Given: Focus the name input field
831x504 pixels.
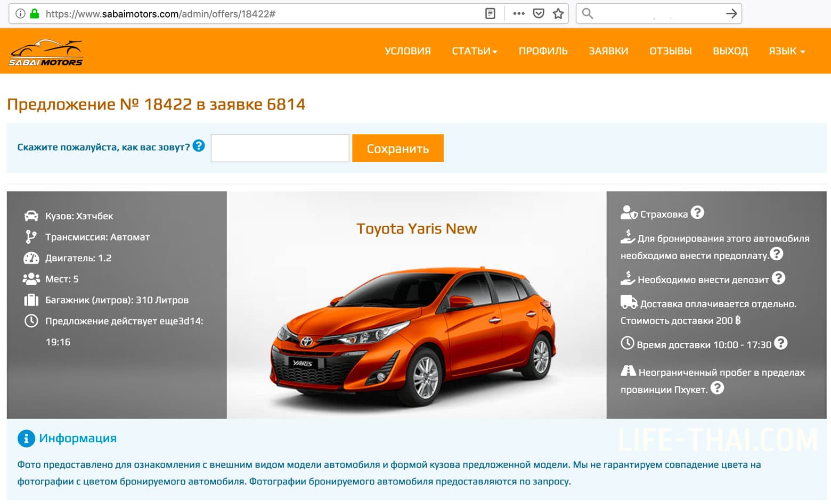Looking at the screenshot, I should click(280, 148).
